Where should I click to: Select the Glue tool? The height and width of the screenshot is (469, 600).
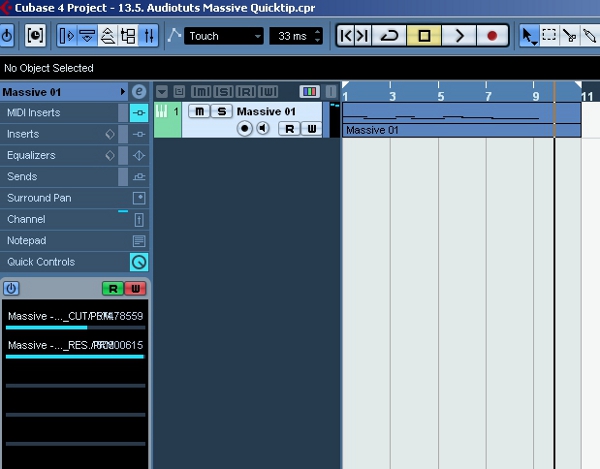click(x=590, y=36)
